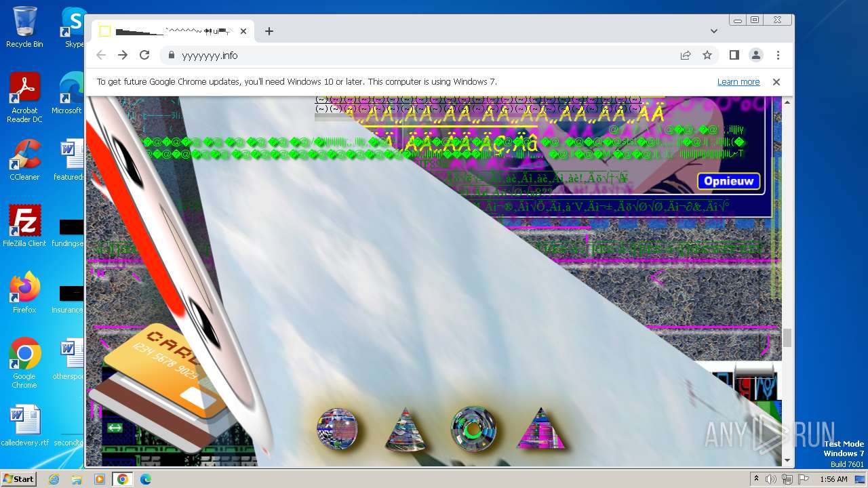Click the page vertical scrollbar thumb

(787, 338)
